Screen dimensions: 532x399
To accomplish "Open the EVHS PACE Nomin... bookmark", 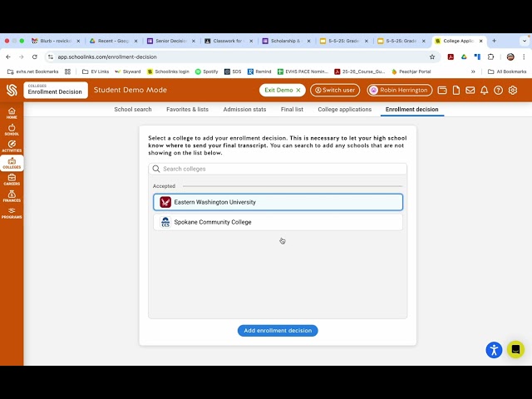I will point(303,71).
